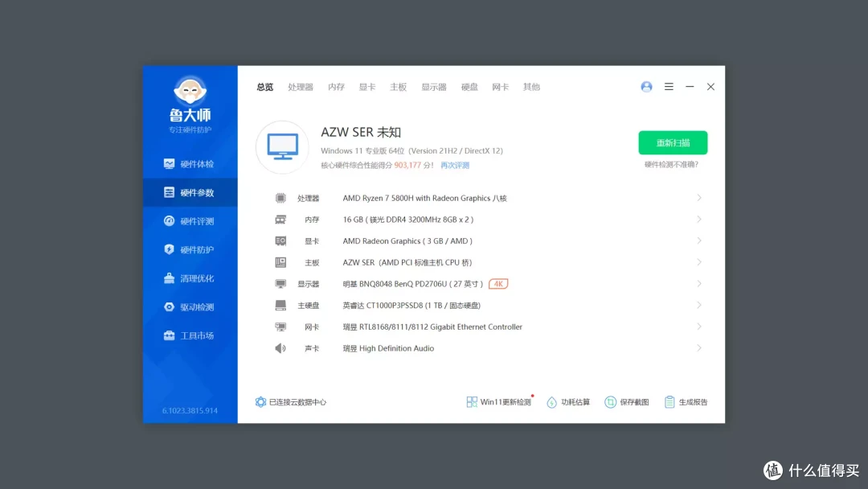This screenshot has width=868, height=489.
Task: Open 驱动检测 driver check section
Action: tap(190, 306)
